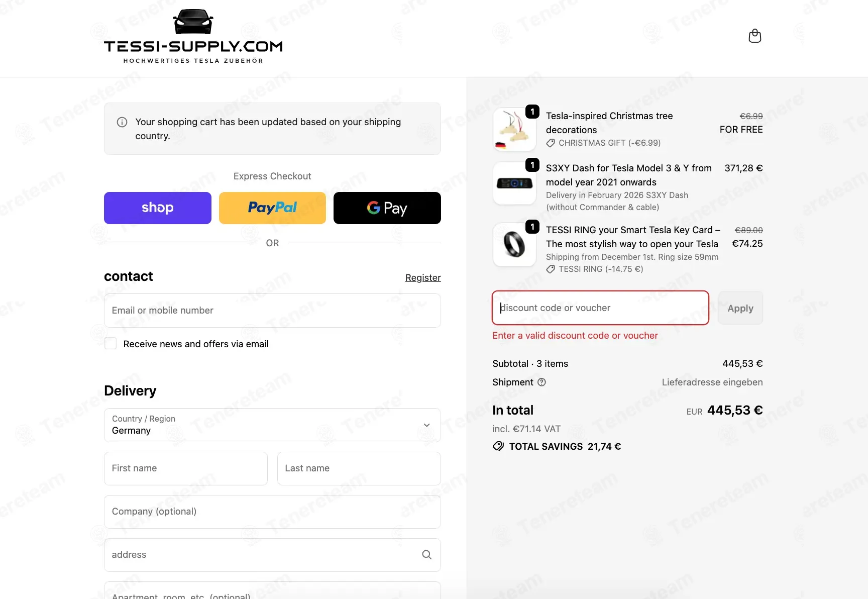
Task: Expand the Country / Region dropdown
Action: [x=272, y=425]
